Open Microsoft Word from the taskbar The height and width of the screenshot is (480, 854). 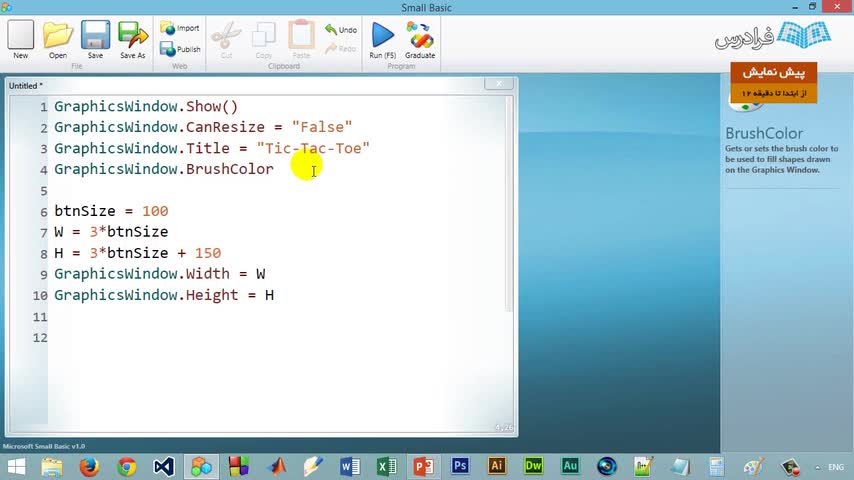(349, 467)
